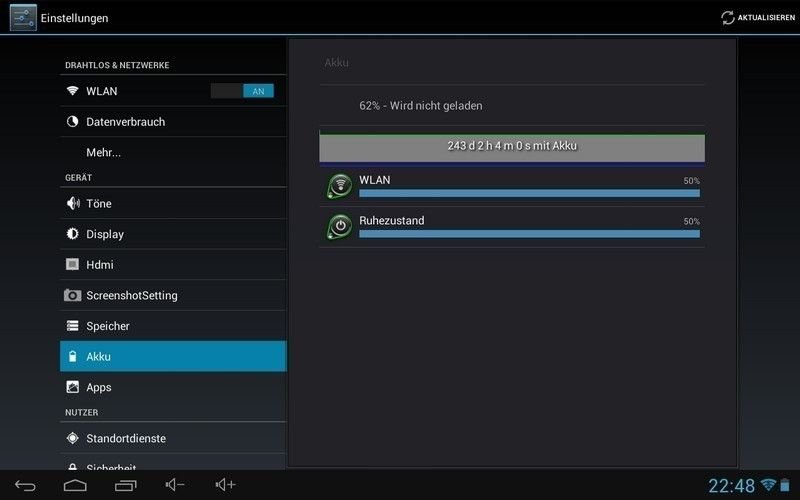Click the ScreenshotSetting camera icon
Viewport: 800px width, 500px height.
click(72, 295)
